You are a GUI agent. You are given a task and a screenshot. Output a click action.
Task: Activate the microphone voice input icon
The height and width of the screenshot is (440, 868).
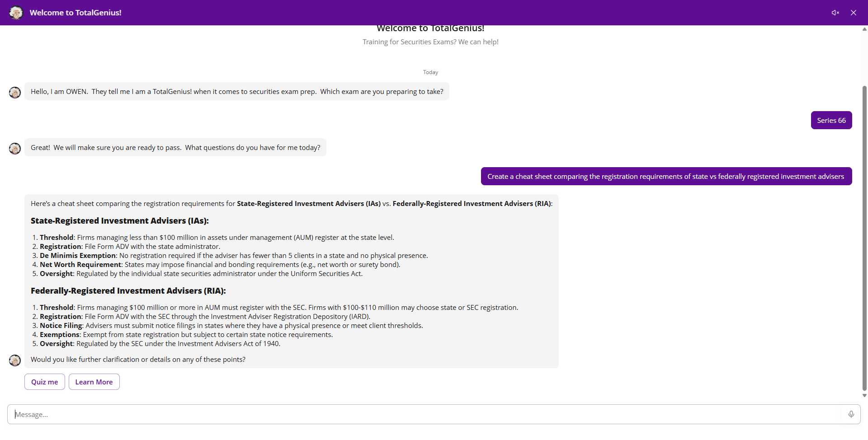click(x=851, y=414)
